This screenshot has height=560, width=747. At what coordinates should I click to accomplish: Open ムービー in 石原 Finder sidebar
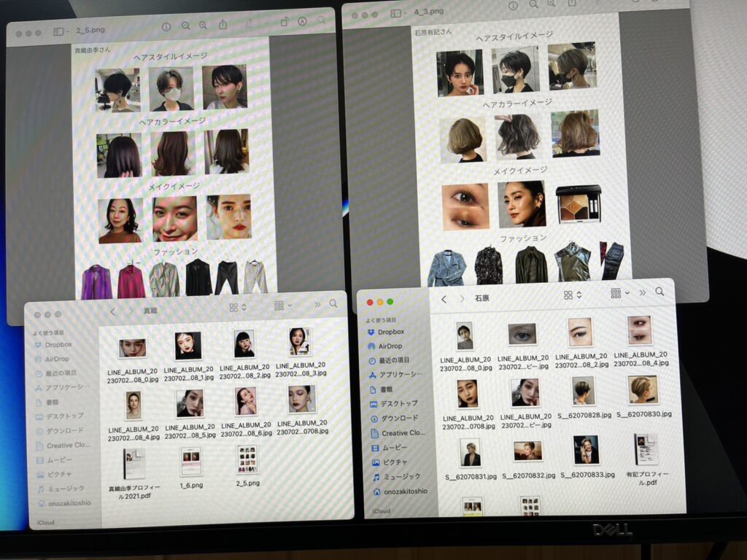pyautogui.click(x=390, y=448)
